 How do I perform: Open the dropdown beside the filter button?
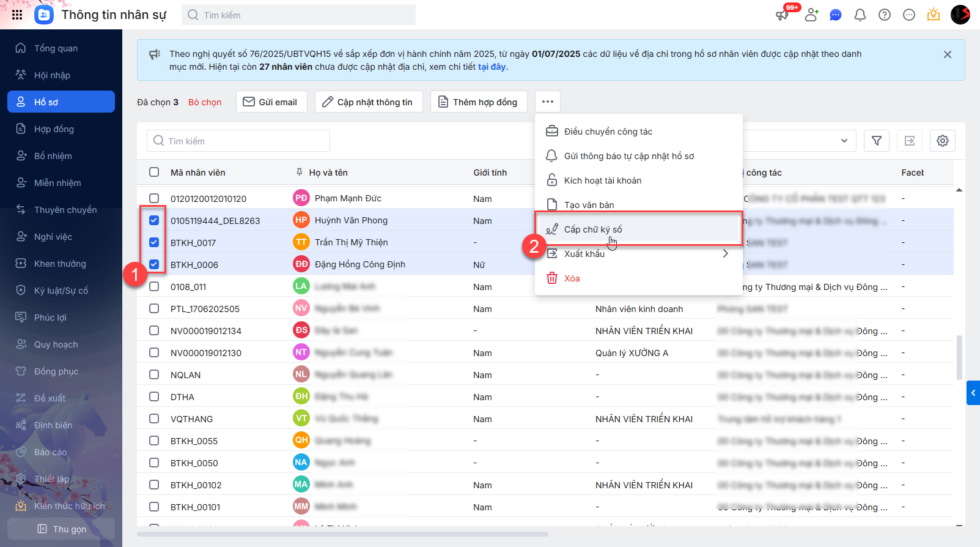pyautogui.click(x=844, y=141)
